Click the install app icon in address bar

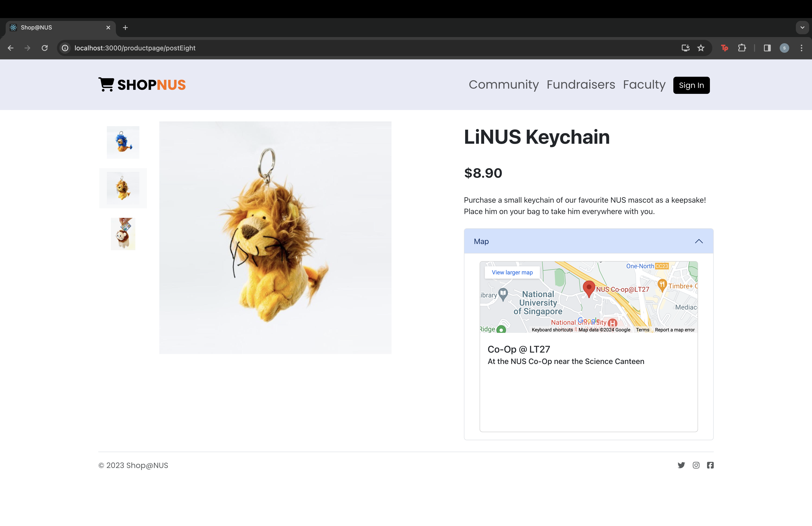[685, 48]
